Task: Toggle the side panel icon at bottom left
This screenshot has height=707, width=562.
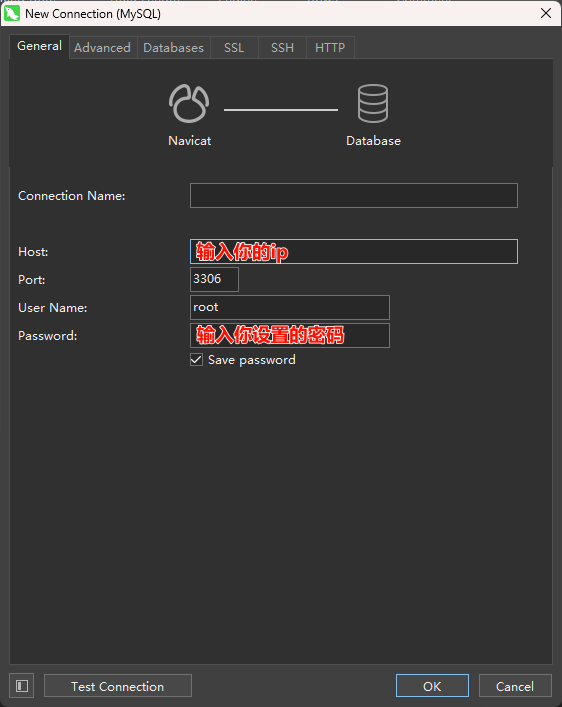Action: tap(22, 686)
